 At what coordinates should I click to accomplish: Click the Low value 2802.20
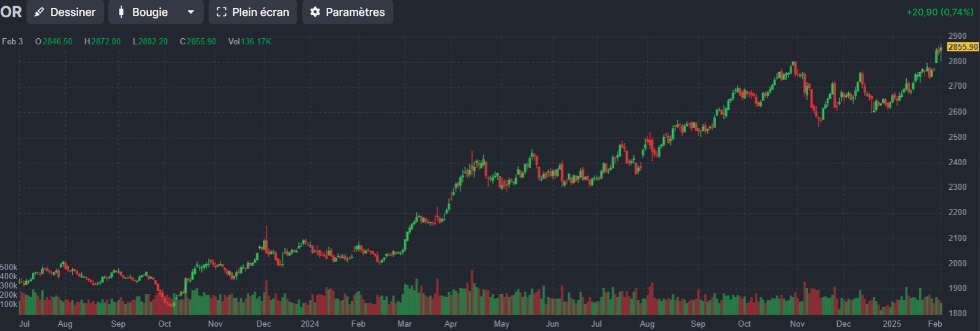tap(153, 41)
